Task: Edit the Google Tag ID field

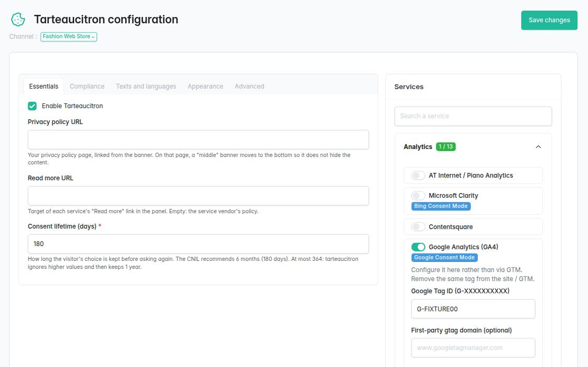Action: pyautogui.click(x=473, y=309)
